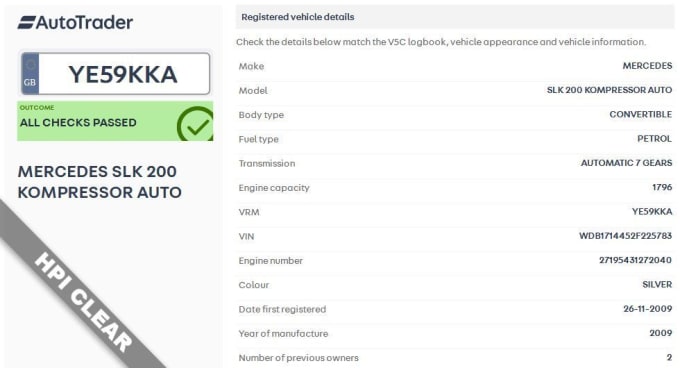The width and height of the screenshot is (680, 368).
Task: Click the Mercedes SLK 200 Kompressor Auto title
Action: 99,182
